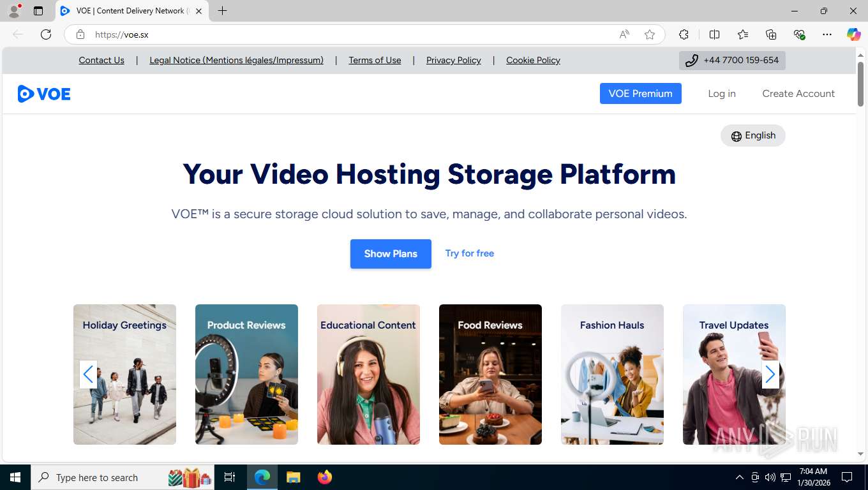
Task: Add this page to favorites star icon
Action: coord(650,34)
